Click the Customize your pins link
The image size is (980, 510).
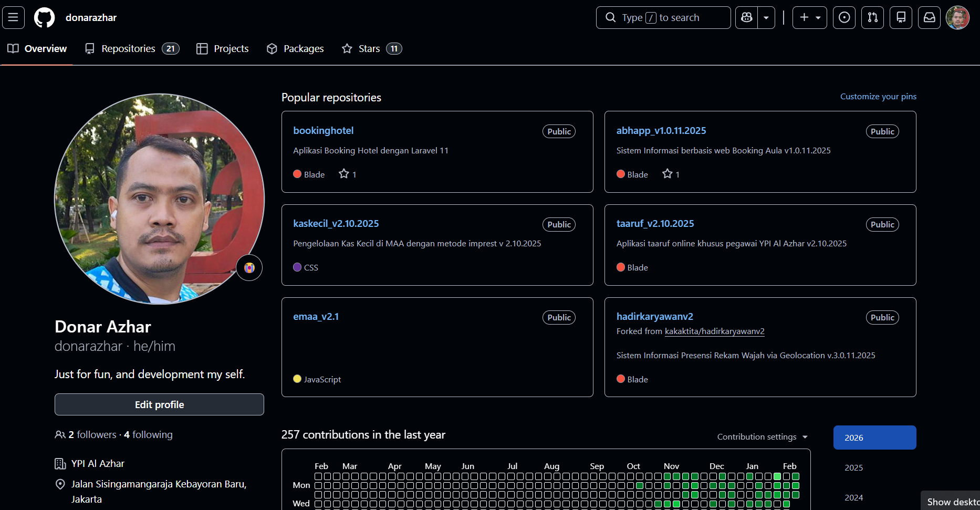tap(878, 96)
